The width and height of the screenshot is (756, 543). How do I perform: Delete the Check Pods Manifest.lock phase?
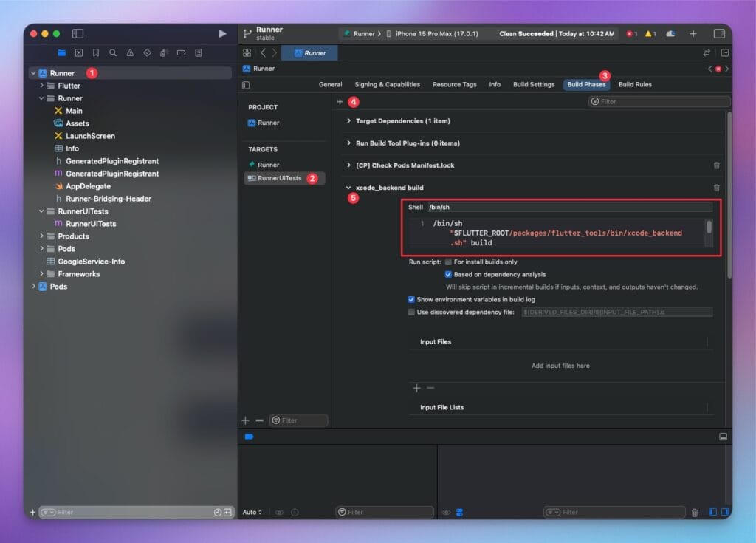[x=716, y=165]
